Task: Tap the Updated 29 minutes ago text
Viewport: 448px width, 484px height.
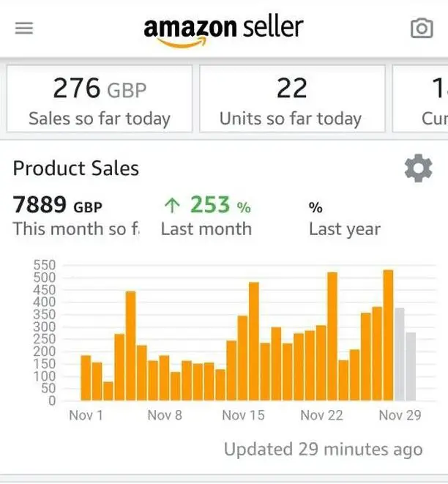Action: coord(324,449)
